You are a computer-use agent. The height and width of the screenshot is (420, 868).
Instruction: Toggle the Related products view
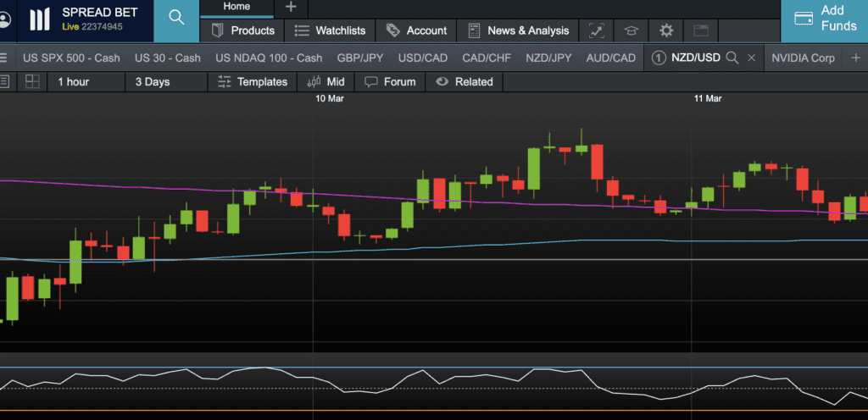pos(464,82)
